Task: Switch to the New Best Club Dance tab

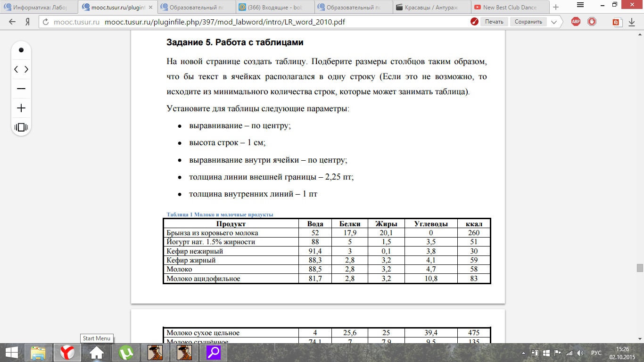Action: (x=510, y=8)
